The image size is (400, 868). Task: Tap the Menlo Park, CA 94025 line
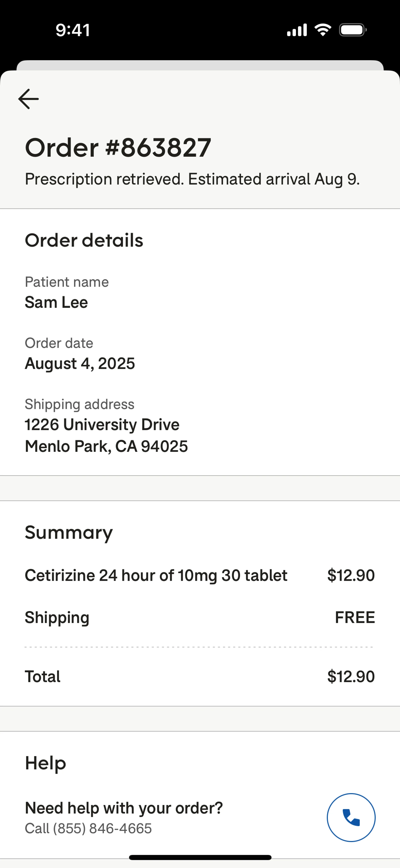(x=106, y=446)
